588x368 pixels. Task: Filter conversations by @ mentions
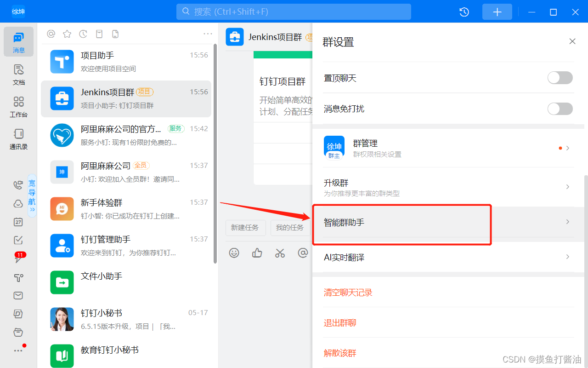tap(51, 34)
